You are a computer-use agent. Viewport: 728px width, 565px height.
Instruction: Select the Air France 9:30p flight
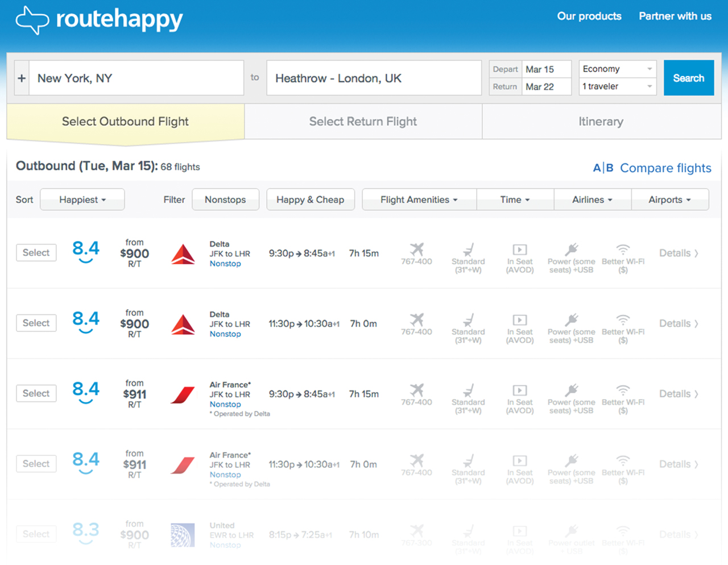(x=36, y=393)
